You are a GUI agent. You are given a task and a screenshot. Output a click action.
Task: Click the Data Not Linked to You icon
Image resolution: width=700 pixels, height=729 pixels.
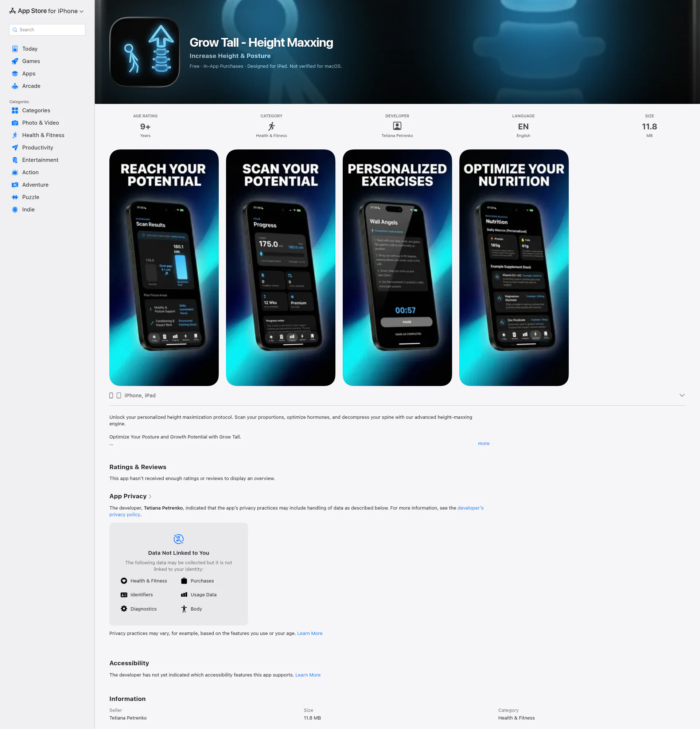coord(179,539)
